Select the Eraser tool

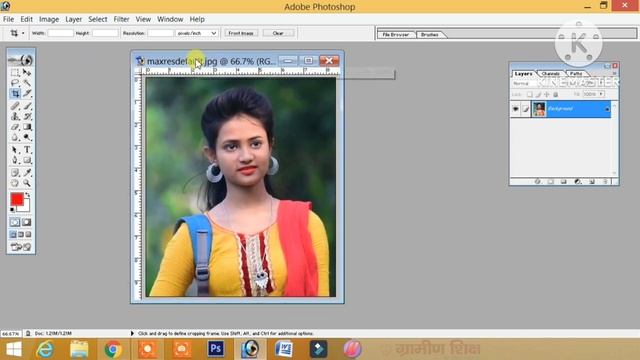[x=15, y=127]
